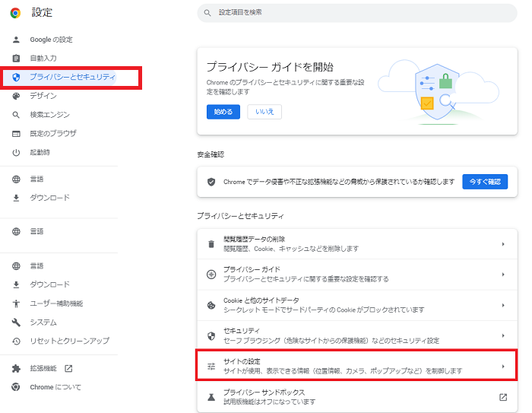Open external link icon for プライバシー サンドボックス
This screenshot has width=532, height=413.
pyautogui.click(x=502, y=397)
